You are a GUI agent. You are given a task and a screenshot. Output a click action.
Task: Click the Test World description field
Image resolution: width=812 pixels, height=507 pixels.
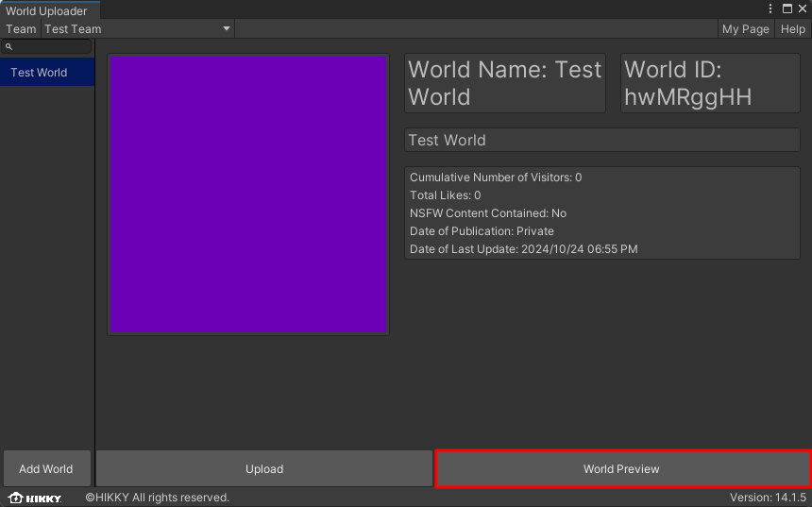(601, 140)
